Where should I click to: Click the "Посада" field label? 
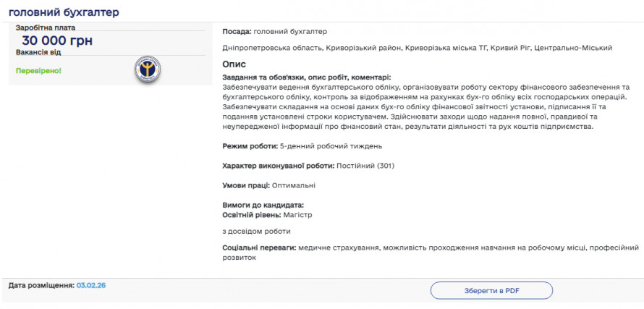pos(237,32)
